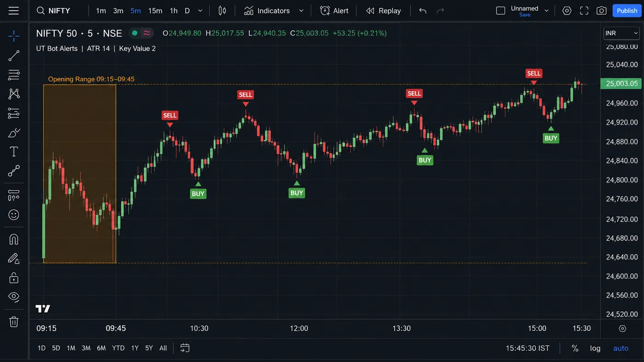Open the emoji icons tool
This screenshot has height=362, width=644.
pos(14,215)
